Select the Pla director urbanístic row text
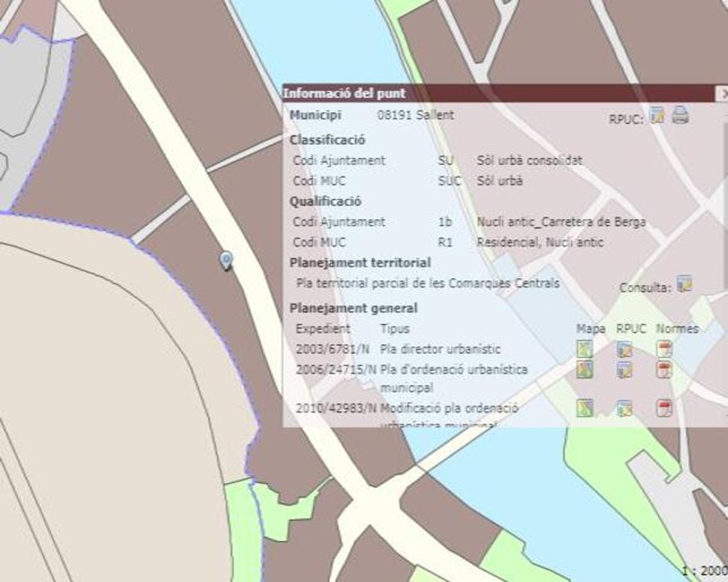 [440, 349]
